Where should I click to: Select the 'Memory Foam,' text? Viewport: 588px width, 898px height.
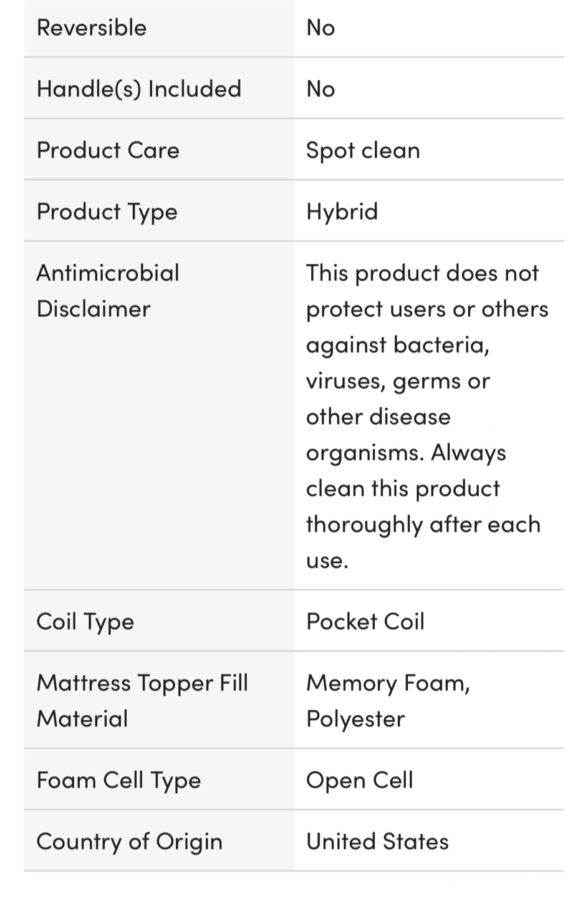click(388, 683)
